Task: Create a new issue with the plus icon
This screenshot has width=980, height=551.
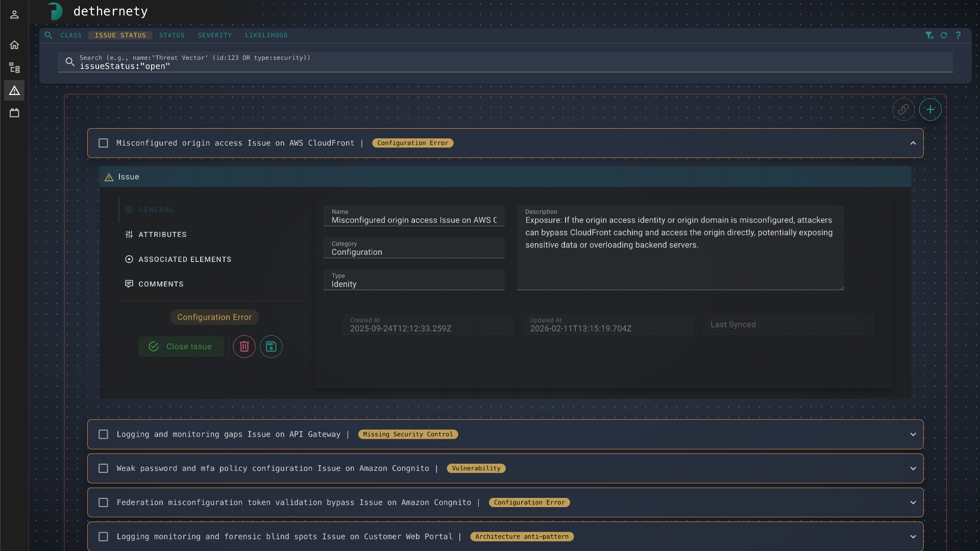Action: (x=930, y=109)
